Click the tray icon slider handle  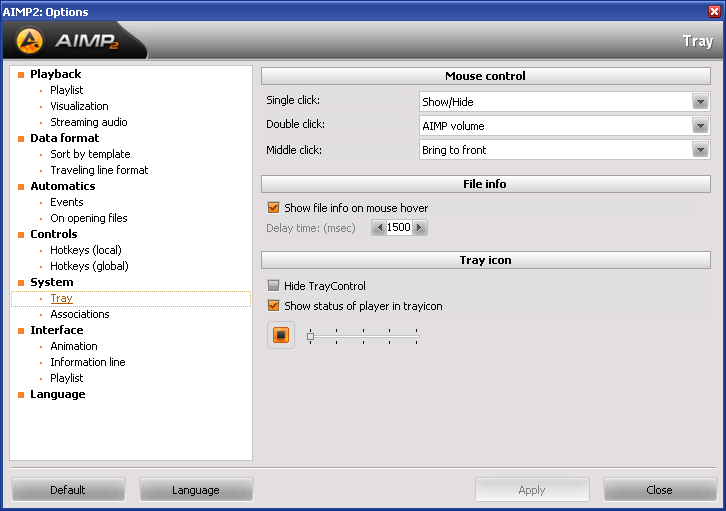pos(310,337)
